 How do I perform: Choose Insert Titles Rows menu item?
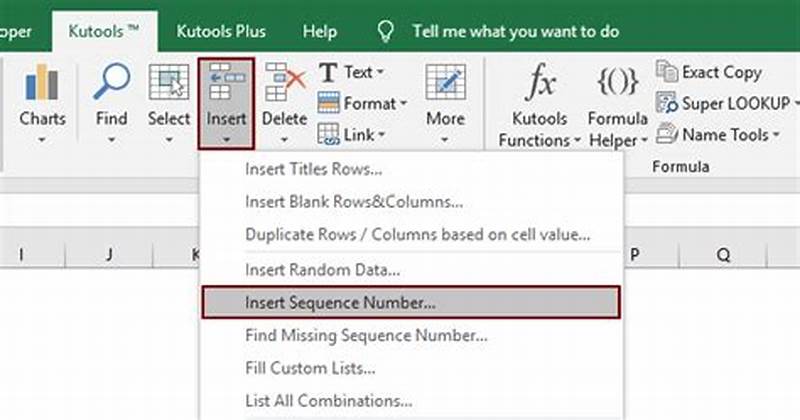[411, 169]
